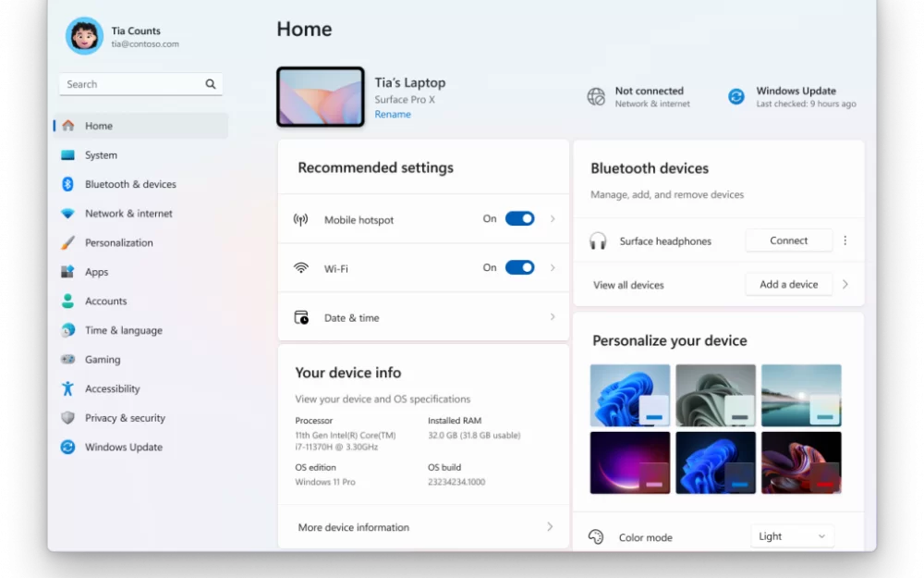Image resolution: width=924 pixels, height=578 pixels.
Task: Click the Color mode palette icon
Action: (596, 536)
